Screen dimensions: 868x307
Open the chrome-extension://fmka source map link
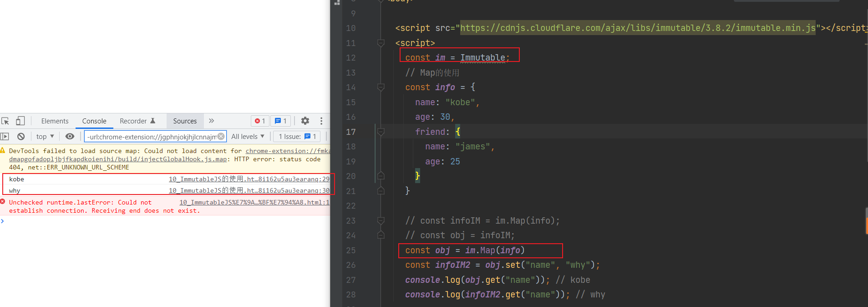click(288, 151)
